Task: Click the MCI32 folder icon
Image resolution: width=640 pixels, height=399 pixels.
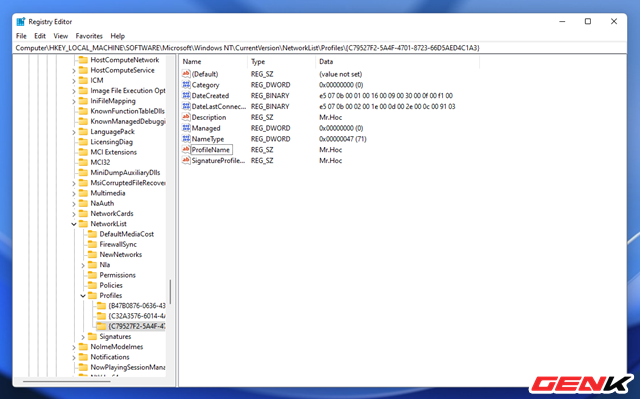Action: click(83, 162)
